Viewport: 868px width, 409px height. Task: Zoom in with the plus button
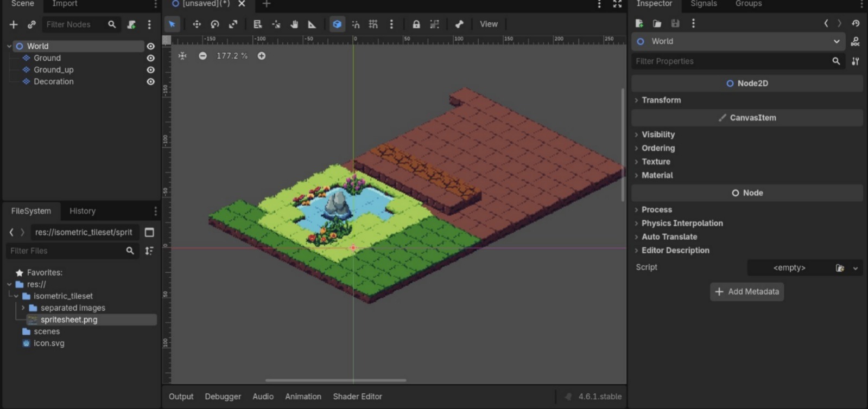(x=262, y=56)
